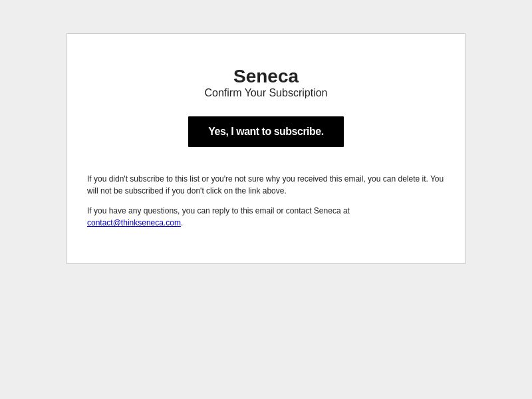Click the "Yes, I want to subscribe." button
Viewport: 532px width, 399px height.
265,132
